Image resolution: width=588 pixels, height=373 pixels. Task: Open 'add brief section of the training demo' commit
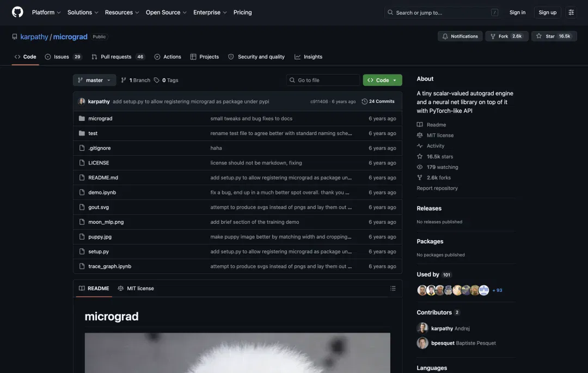tap(255, 222)
